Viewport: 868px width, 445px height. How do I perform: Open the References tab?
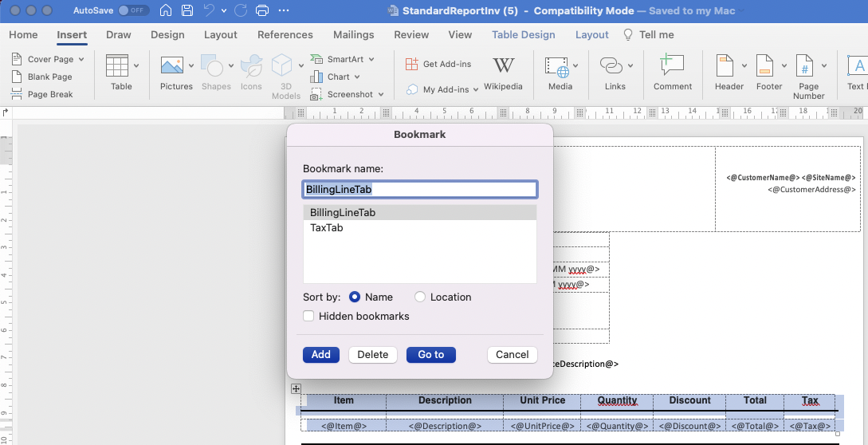click(285, 34)
